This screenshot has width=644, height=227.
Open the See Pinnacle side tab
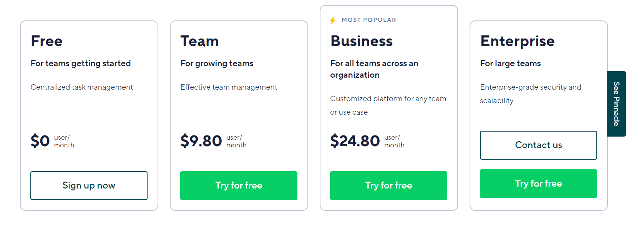[x=616, y=104]
